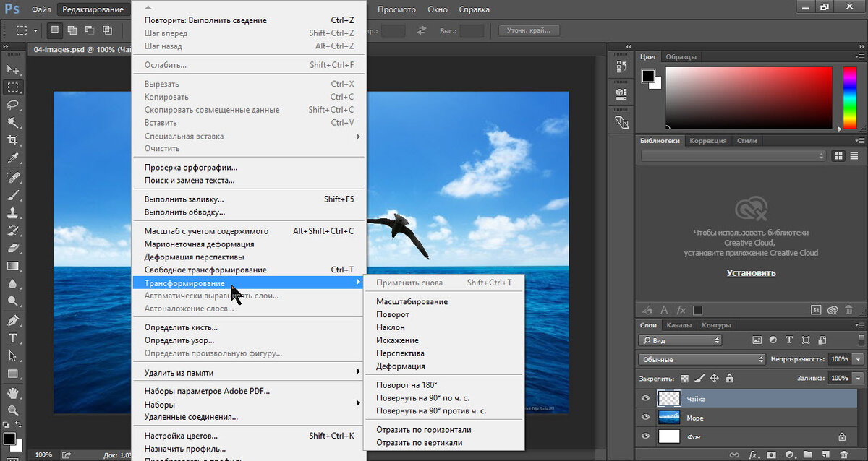This screenshot has width=868, height=461.
Task: Open the Вид layer filter dropdown
Action: tap(680, 340)
